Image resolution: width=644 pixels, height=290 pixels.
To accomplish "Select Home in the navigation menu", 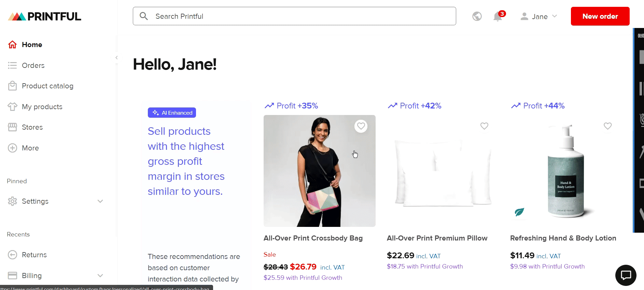I will (x=32, y=44).
